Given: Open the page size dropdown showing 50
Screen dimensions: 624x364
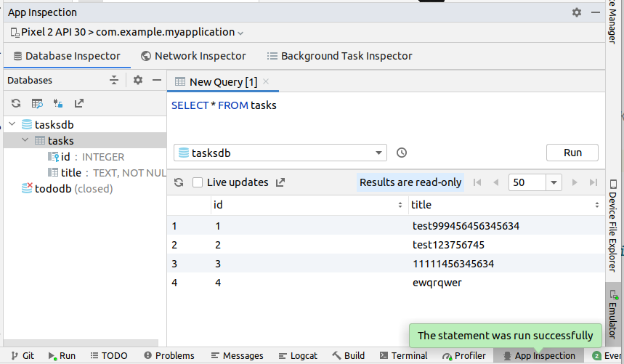Looking at the screenshot, I should (535, 182).
